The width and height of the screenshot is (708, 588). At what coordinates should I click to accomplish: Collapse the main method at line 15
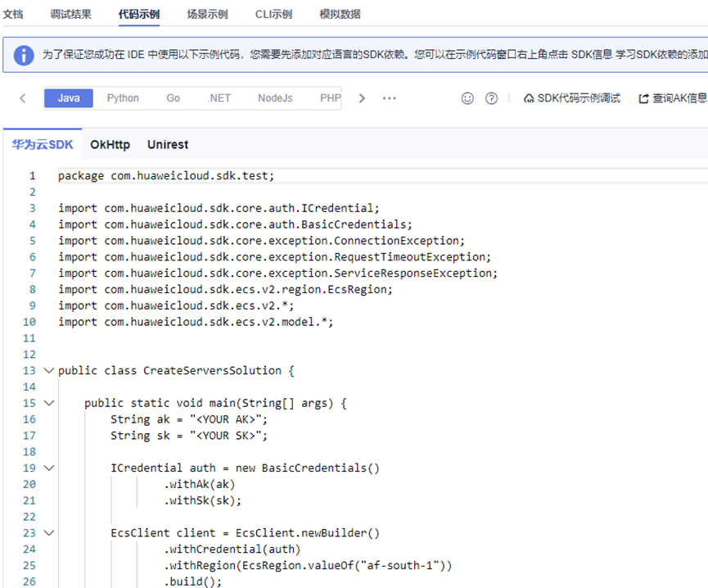click(49, 403)
